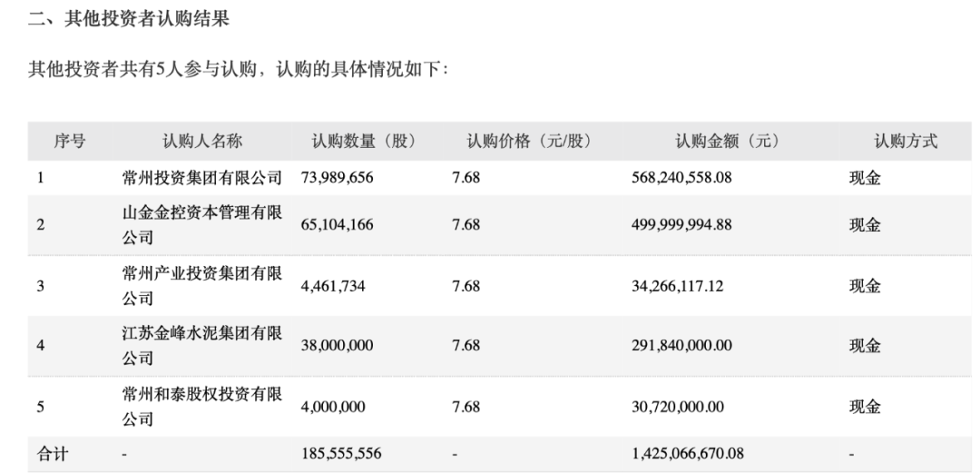Screen dimensions: 980x473
Task: Click the 认购数量（股） column header
Action: tap(363, 142)
